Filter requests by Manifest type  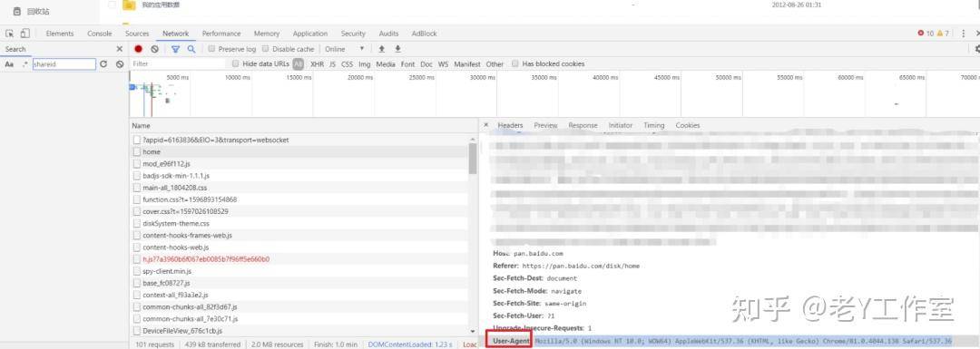[467, 63]
